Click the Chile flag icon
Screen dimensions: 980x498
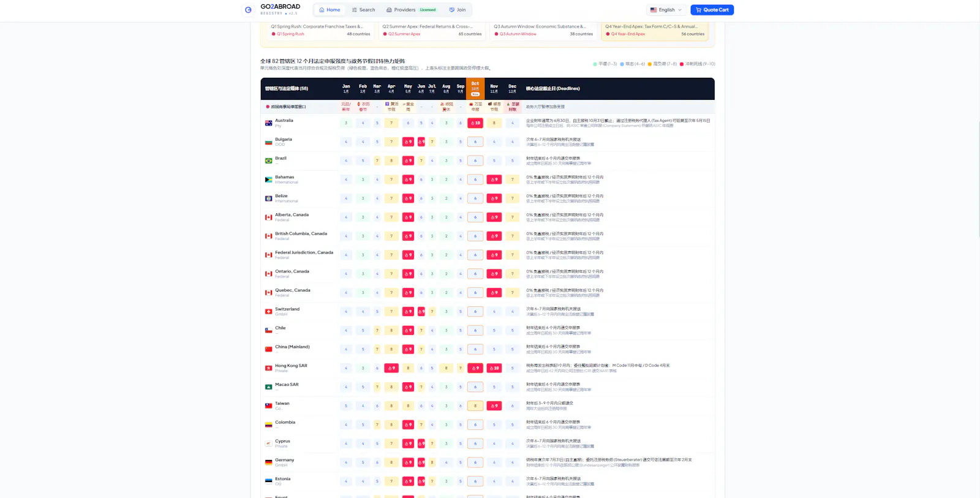(x=268, y=330)
